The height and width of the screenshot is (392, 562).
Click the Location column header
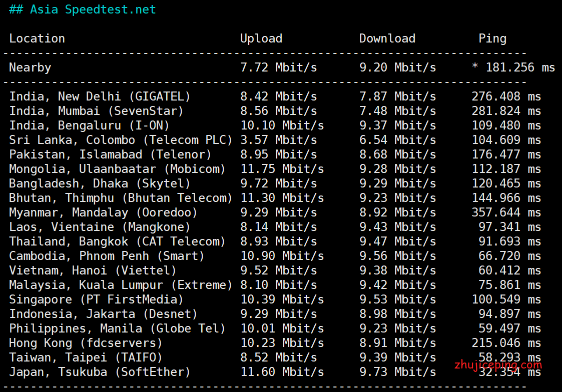(x=37, y=38)
